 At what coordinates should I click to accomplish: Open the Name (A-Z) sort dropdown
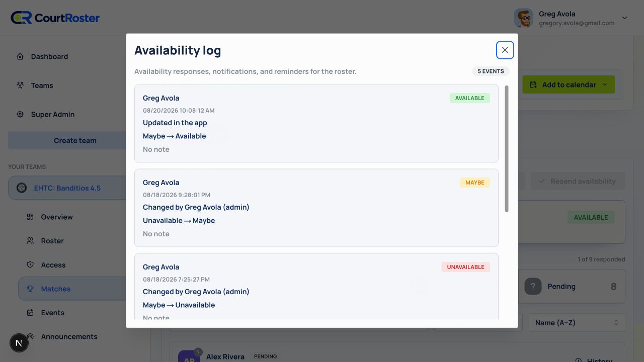[x=577, y=323]
